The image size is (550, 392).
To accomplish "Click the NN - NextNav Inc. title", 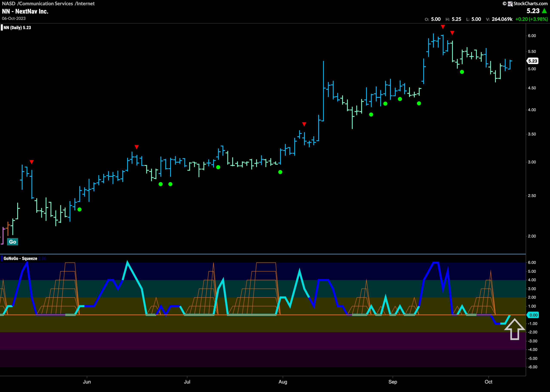I will 25,11.
